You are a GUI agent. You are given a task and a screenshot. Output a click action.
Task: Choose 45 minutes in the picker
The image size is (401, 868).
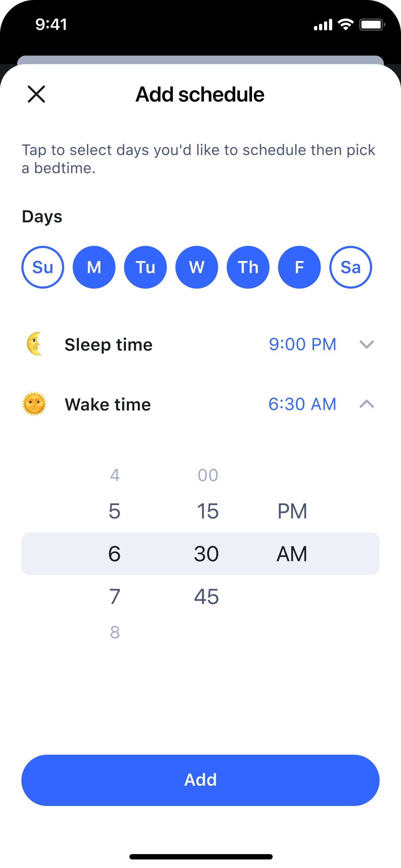[206, 596]
